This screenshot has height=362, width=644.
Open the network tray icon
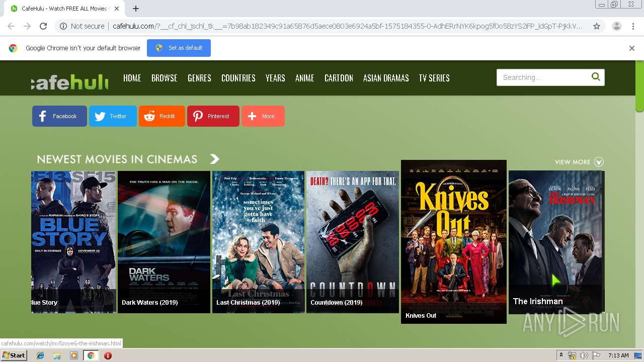572,355
